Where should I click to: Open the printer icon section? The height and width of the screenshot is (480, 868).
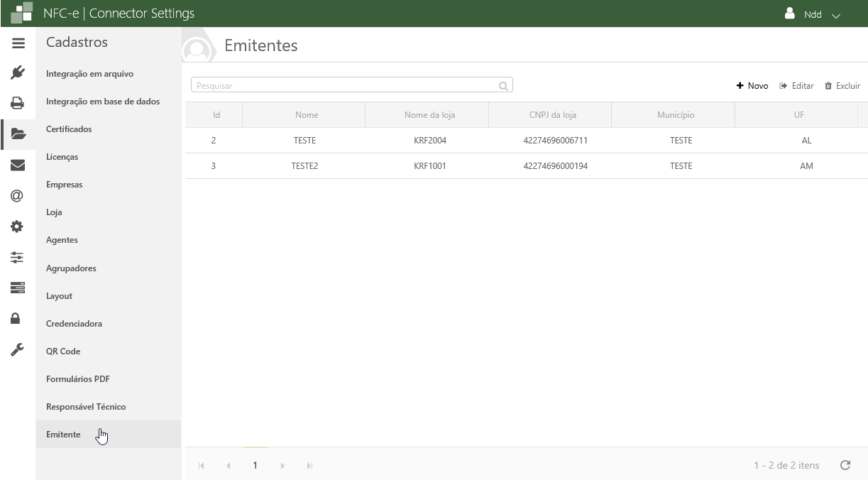click(18, 103)
